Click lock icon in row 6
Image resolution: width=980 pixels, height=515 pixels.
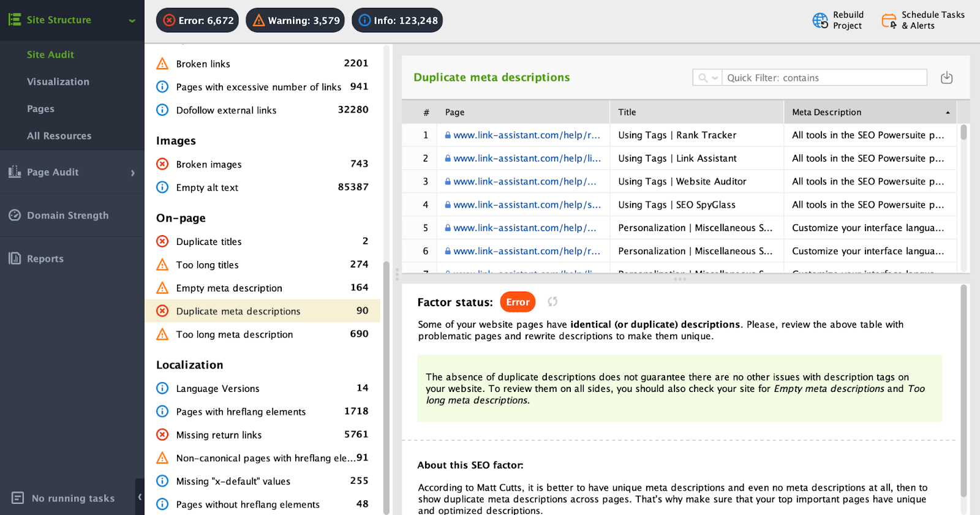448,251
